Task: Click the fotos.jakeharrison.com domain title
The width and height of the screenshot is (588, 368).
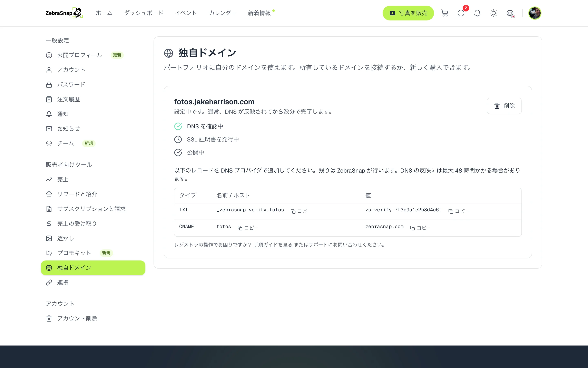Action: click(x=214, y=102)
